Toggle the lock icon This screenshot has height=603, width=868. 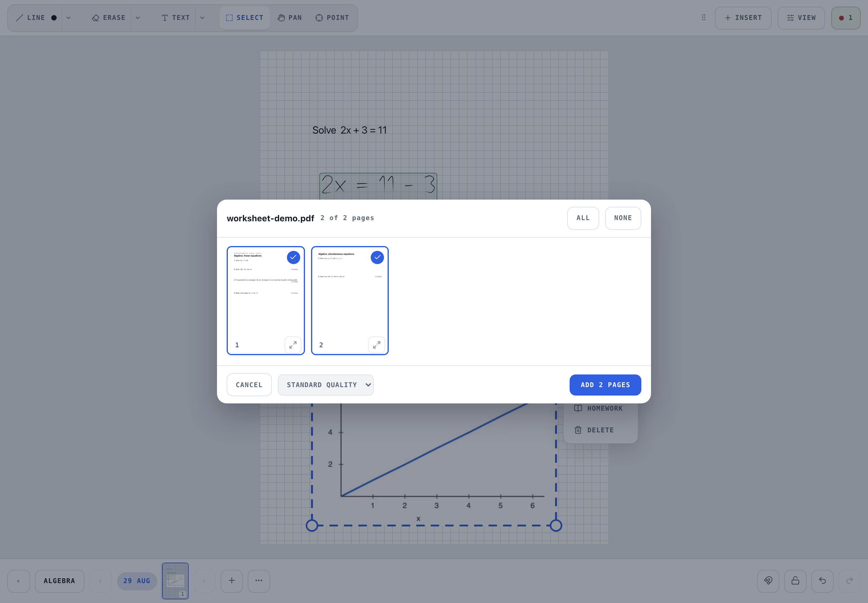[795, 581]
